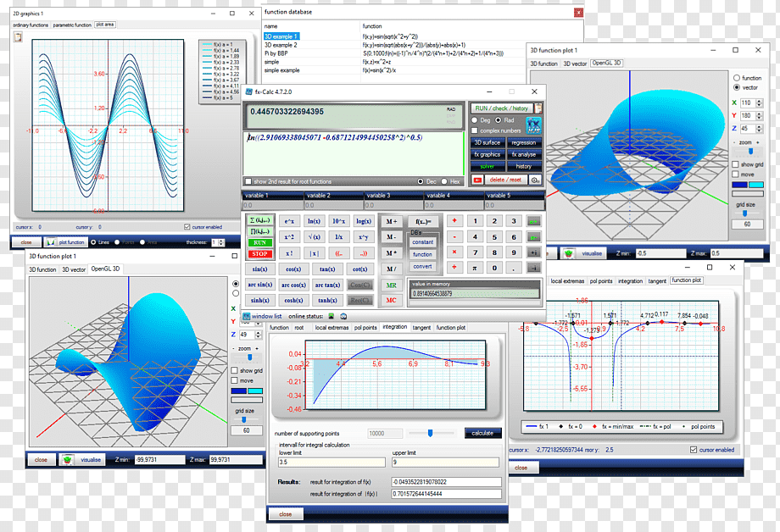Screen dimensions: 780x532
Task: Adjust the X angle spinner in the right 3D plot
Action: (759, 103)
